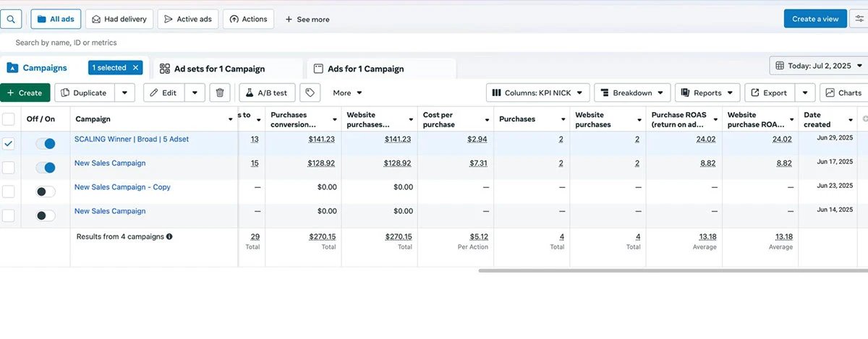868x339 pixels.
Task: Expand the Columns: KPI NICK dropdown
Action: tap(537, 93)
